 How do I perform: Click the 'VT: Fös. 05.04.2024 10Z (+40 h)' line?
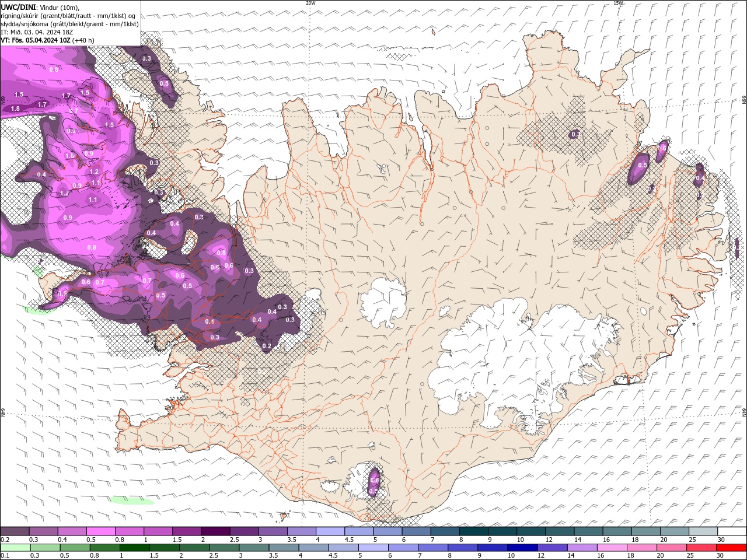click(x=47, y=40)
